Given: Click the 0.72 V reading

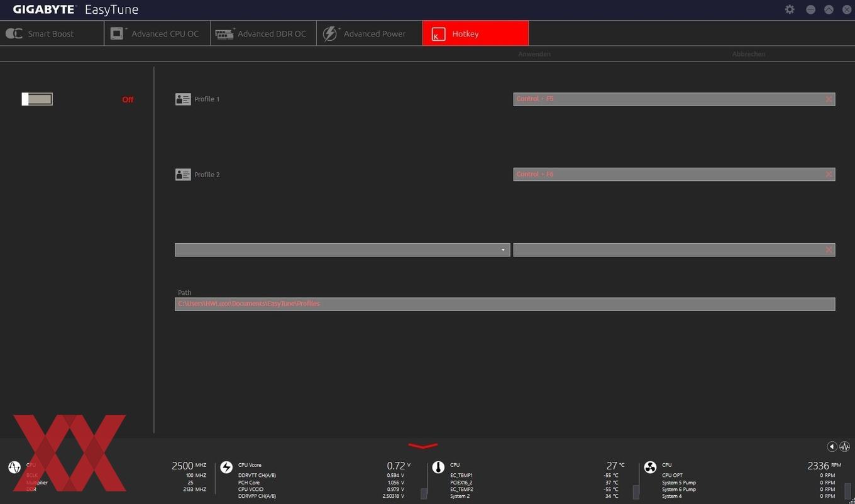Looking at the screenshot, I should click(x=399, y=466).
